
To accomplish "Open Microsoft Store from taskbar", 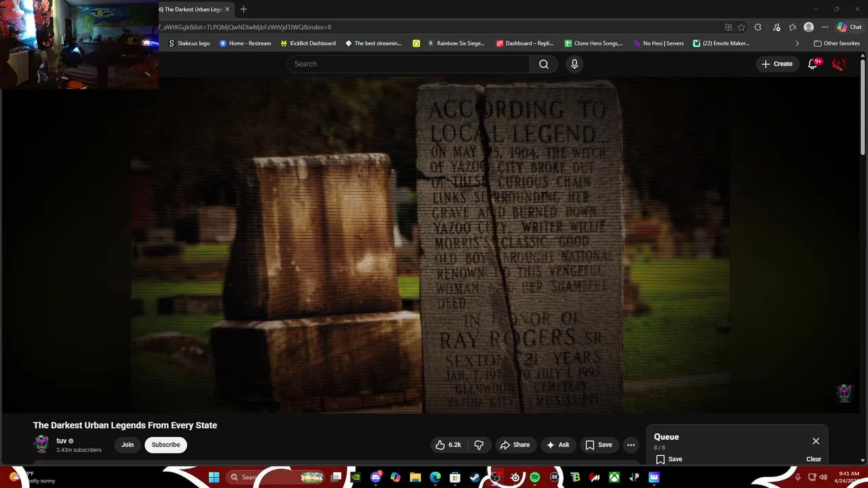I will click(455, 477).
